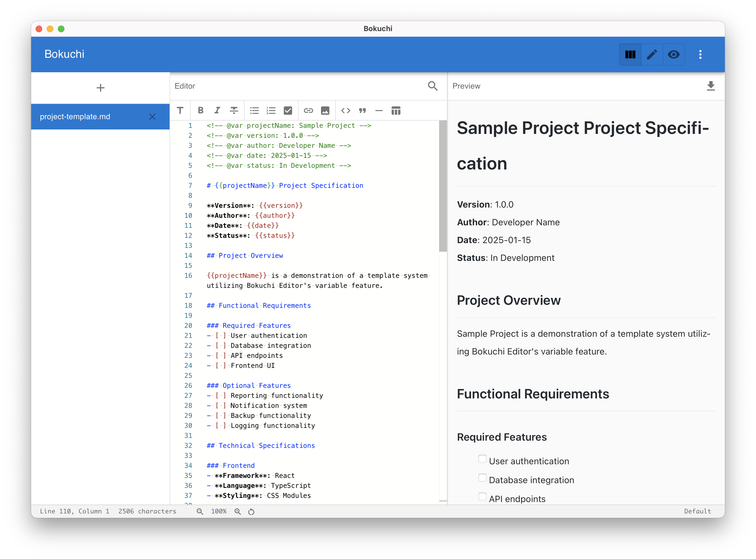Switch to preview-only eye view
756x559 pixels.
tap(673, 54)
